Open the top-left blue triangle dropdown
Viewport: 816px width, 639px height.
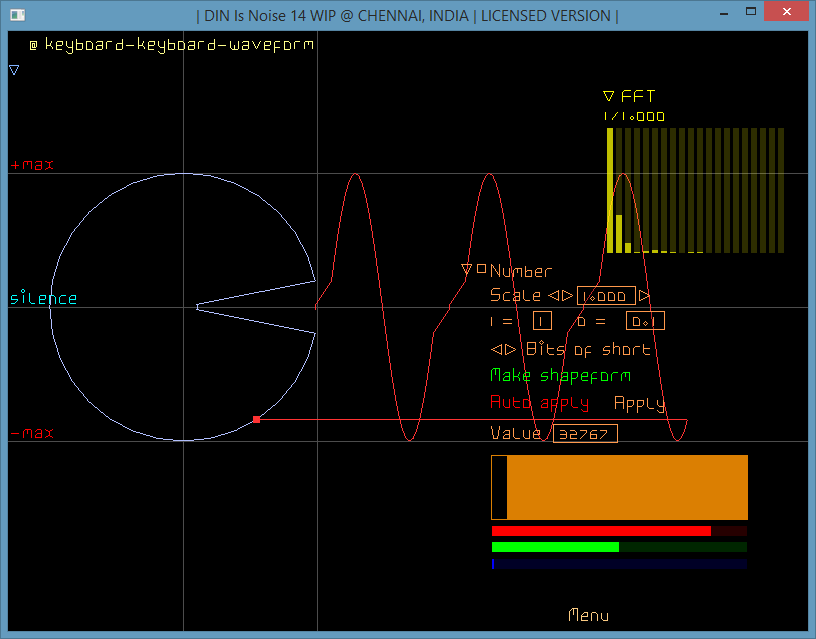(14, 70)
